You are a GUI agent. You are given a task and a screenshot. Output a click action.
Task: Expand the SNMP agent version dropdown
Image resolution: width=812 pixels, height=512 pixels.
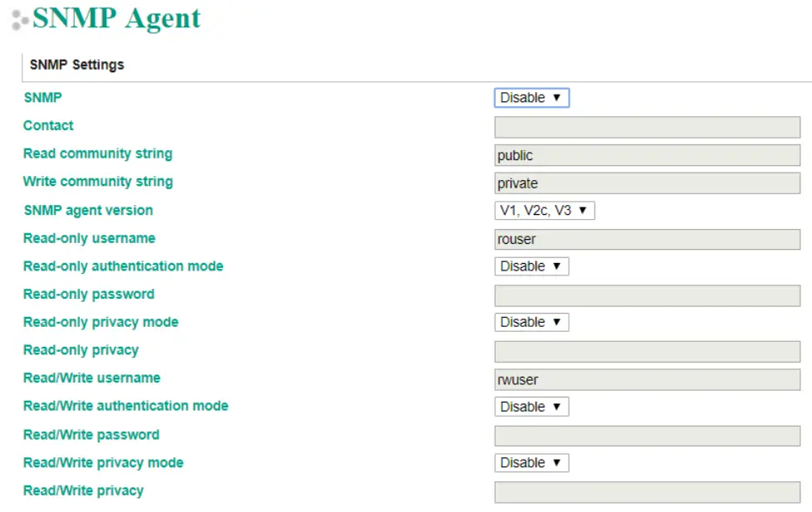[x=545, y=211]
